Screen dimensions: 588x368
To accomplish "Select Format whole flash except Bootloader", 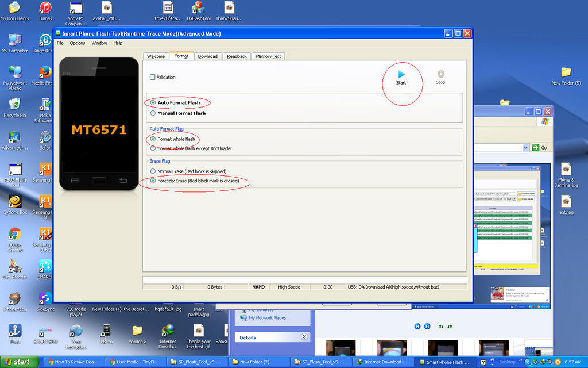I will (x=153, y=148).
